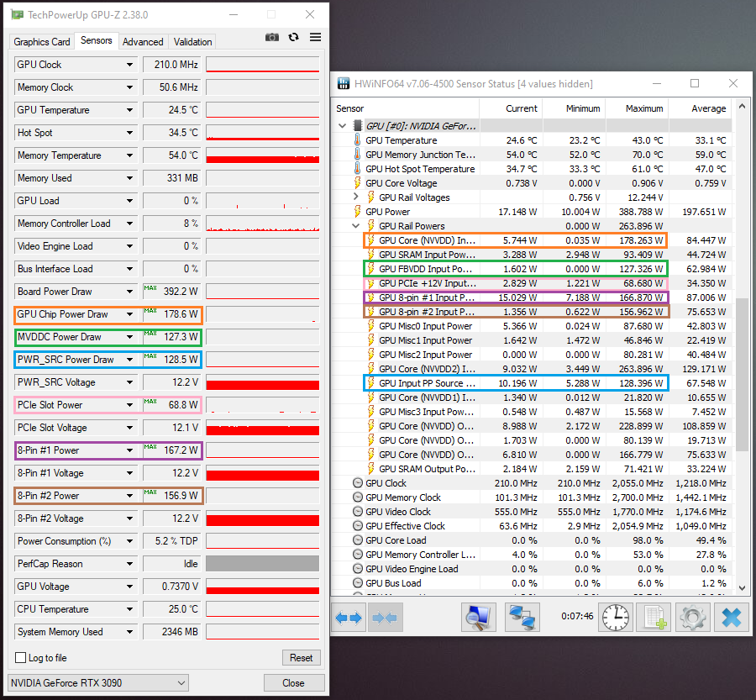Click the HWiNFO scrollbar up arrow
The height and width of the screenshot is (700, 756).
tap(742, 106)
